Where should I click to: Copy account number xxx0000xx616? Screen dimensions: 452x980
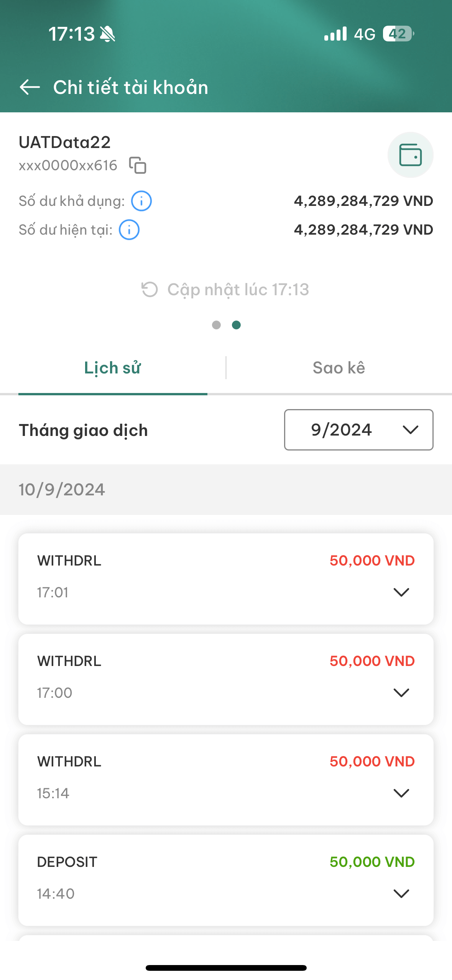pyautogui.click(x=138, y=165)
